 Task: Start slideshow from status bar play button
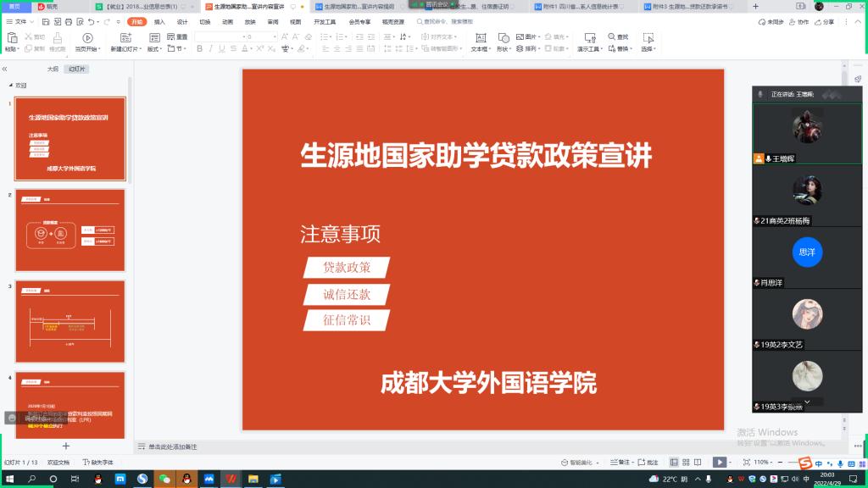tap(719, 463)
